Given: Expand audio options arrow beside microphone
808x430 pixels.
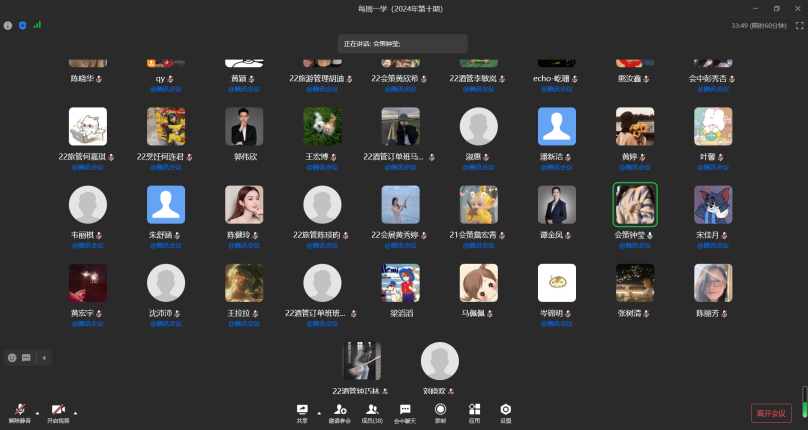Looking at the screenshot, I should click(37, 412).
